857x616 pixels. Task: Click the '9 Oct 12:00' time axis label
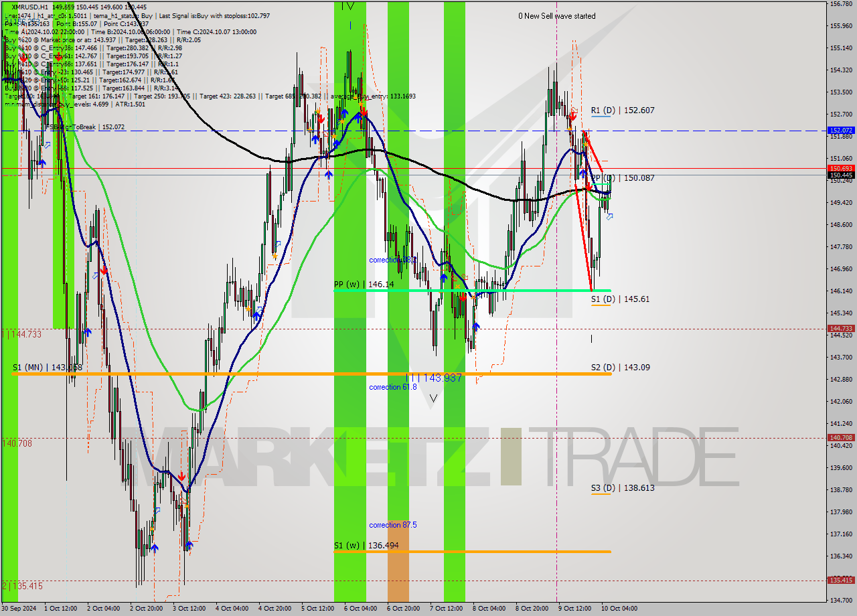coord(575,609)
